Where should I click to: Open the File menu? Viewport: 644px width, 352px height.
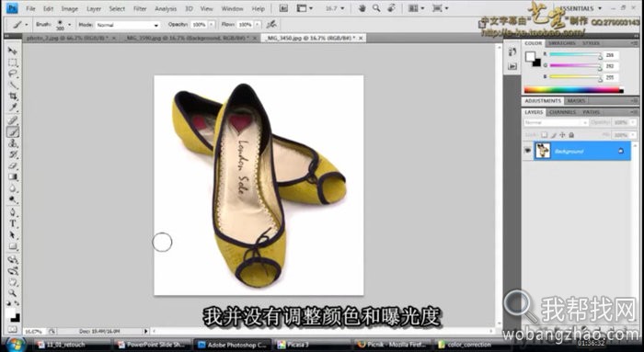(x=30, y=8)
